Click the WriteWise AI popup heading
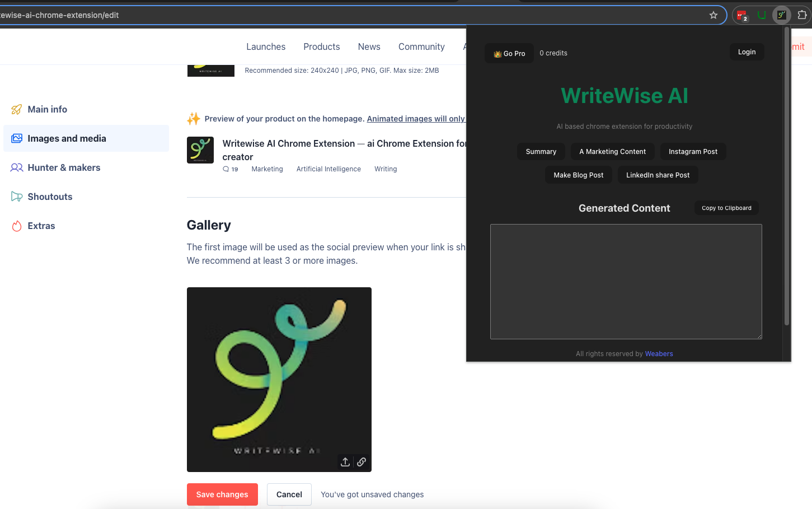812x509 pixels. point(625,96)
